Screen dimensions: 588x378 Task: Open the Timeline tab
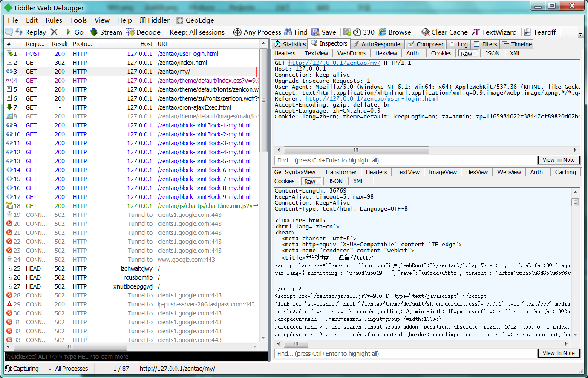[x=517, y=44]
